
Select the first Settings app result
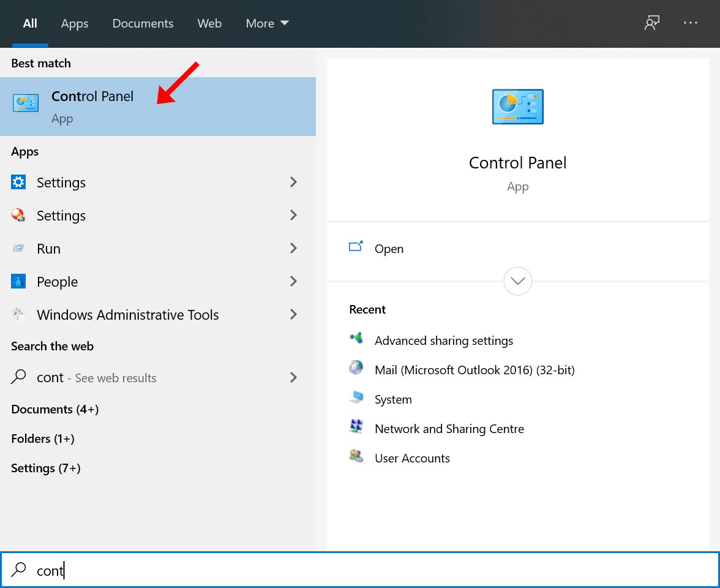point(158,183)
